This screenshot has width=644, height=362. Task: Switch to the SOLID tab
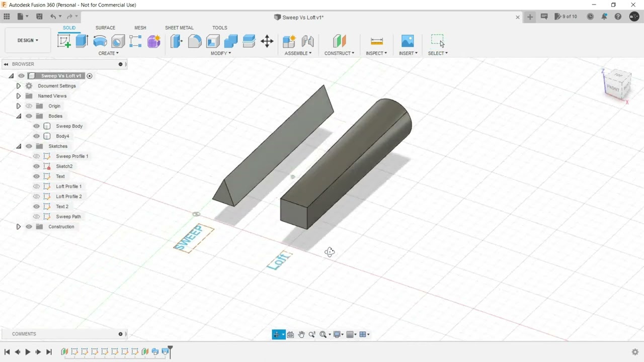[69, 28]
